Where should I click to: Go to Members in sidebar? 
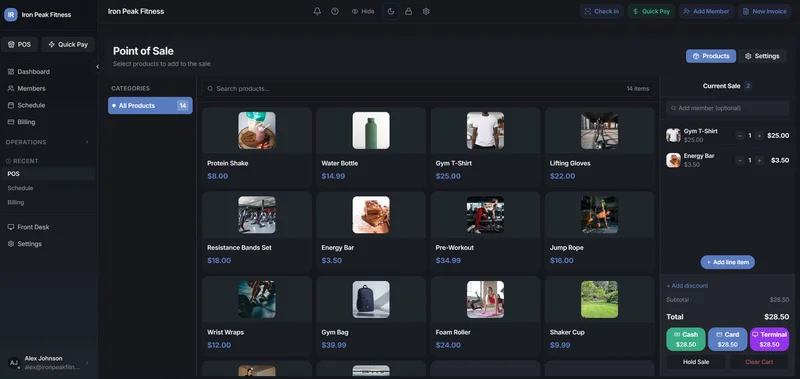pyautogui.click(x=48, y=89)
